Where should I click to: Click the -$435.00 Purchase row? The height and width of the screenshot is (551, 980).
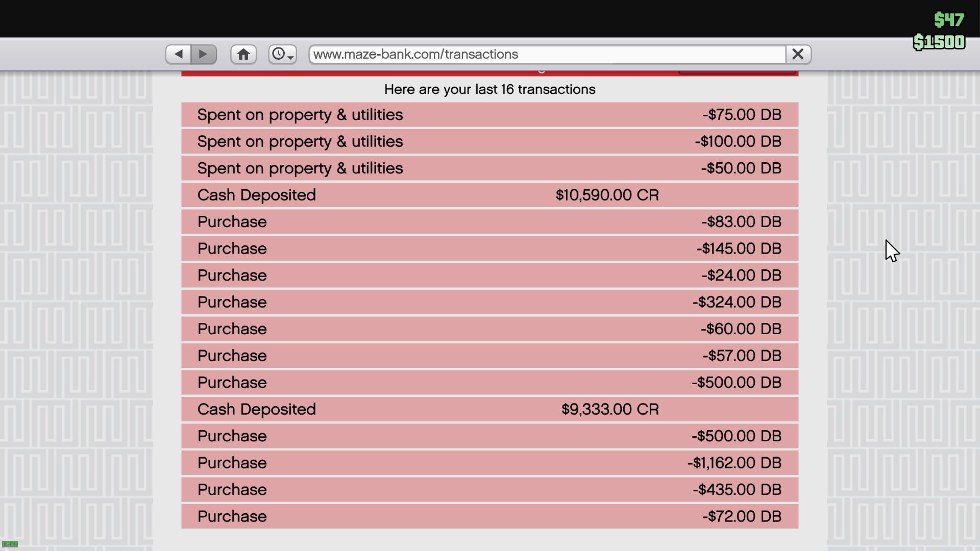coord(489,490)
